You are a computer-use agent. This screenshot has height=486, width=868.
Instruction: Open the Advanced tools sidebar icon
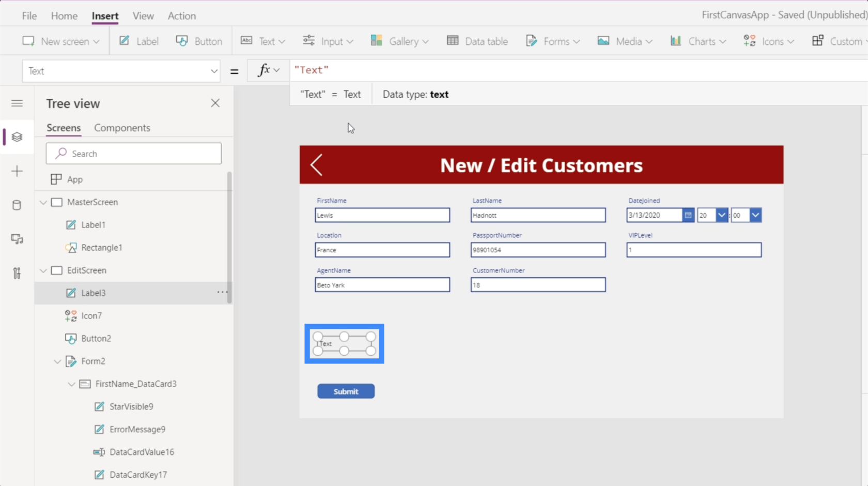pos(17,273)
